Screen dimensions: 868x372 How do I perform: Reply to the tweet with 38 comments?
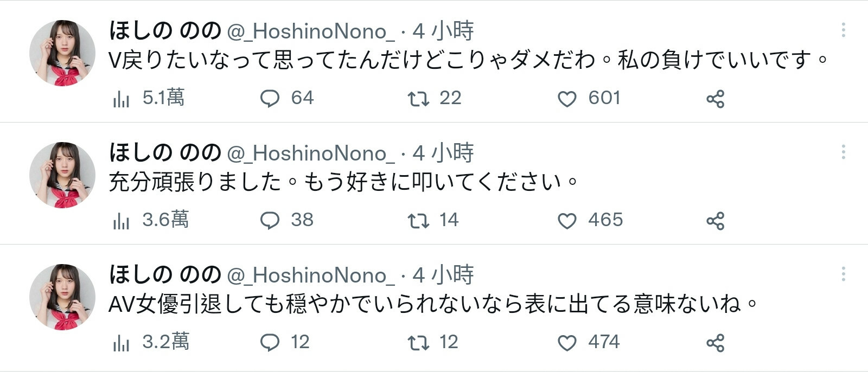coord(270,221)
